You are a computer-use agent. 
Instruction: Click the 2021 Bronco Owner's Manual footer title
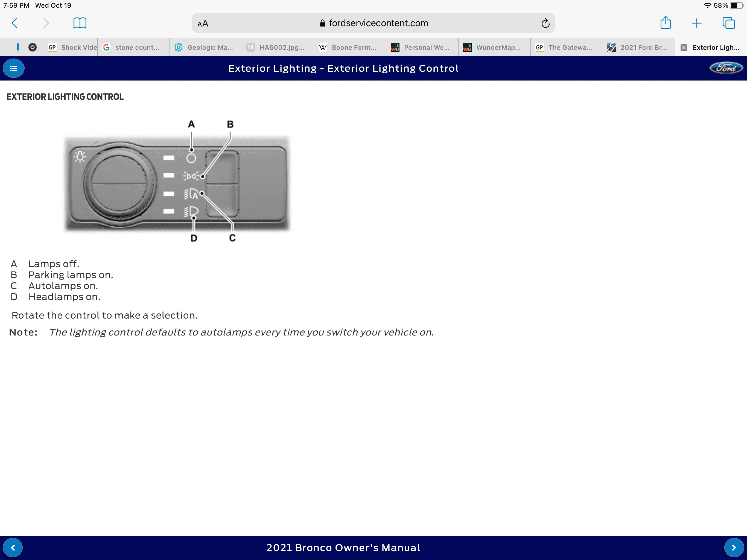coord(343,547)
